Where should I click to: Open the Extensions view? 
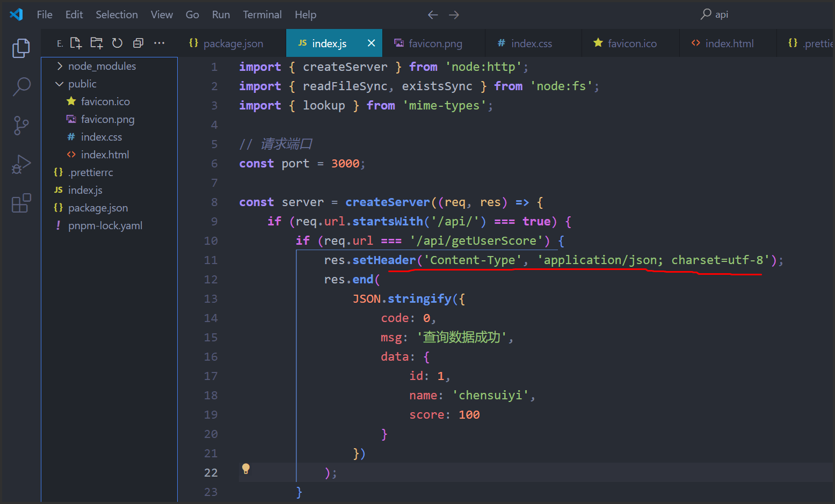coord(21,203)
